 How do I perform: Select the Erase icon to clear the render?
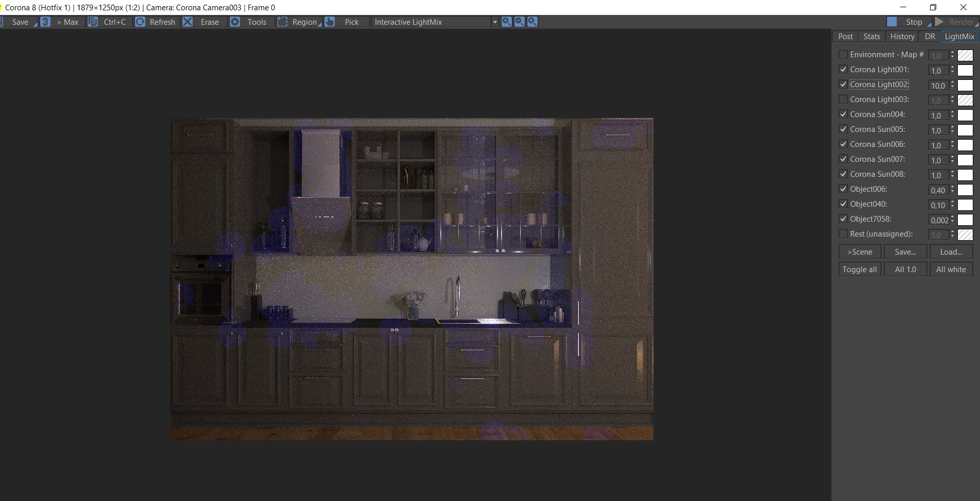(188, 22)
